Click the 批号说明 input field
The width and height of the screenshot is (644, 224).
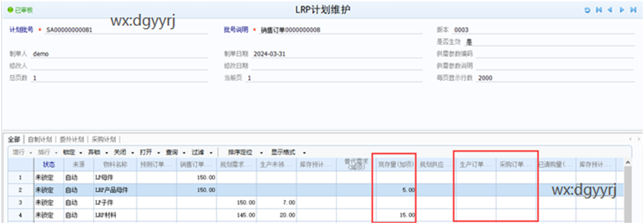pyautogui.click(x=341, y=31)
